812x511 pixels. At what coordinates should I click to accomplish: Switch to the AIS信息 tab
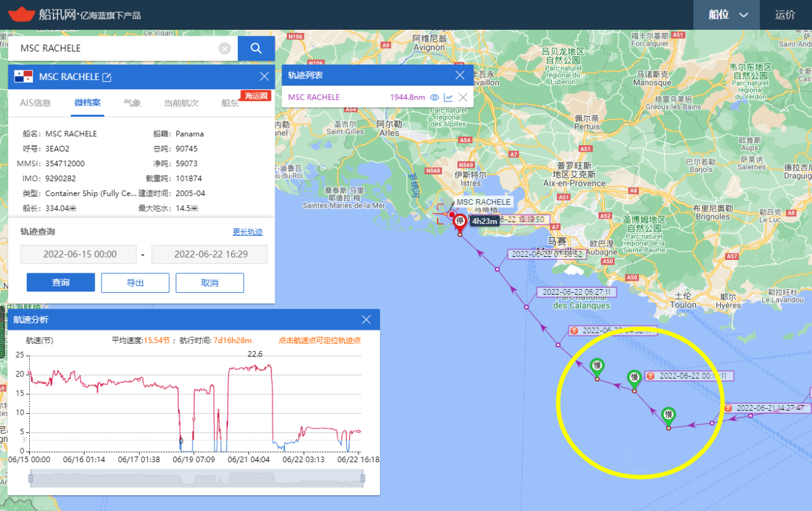click(x=36, y=103)
